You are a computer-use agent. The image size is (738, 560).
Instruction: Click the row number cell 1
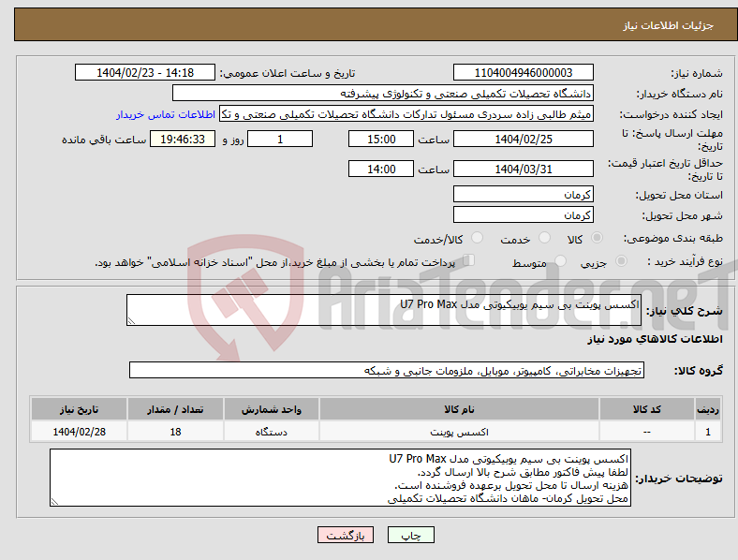(708, 432)
